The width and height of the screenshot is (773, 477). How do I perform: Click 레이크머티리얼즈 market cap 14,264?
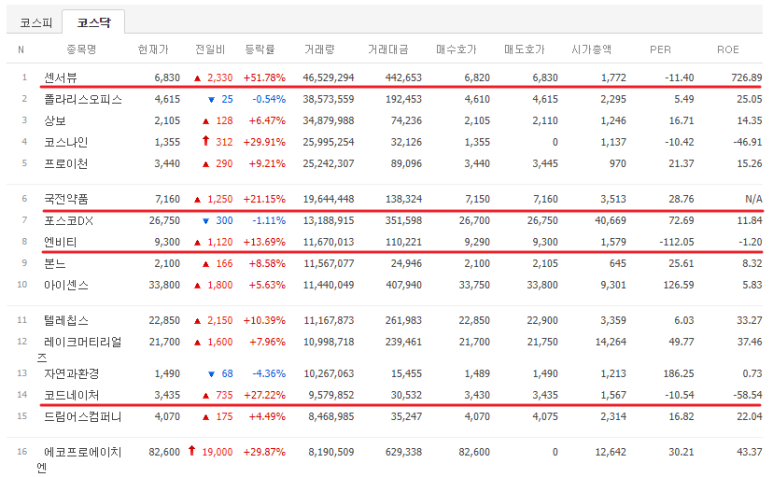(x=610, y=342)
